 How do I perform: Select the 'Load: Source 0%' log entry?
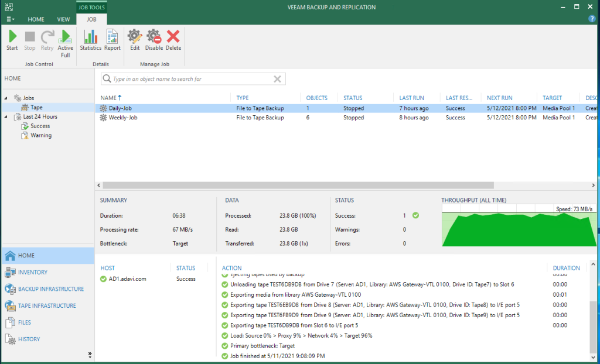[301, 335]
